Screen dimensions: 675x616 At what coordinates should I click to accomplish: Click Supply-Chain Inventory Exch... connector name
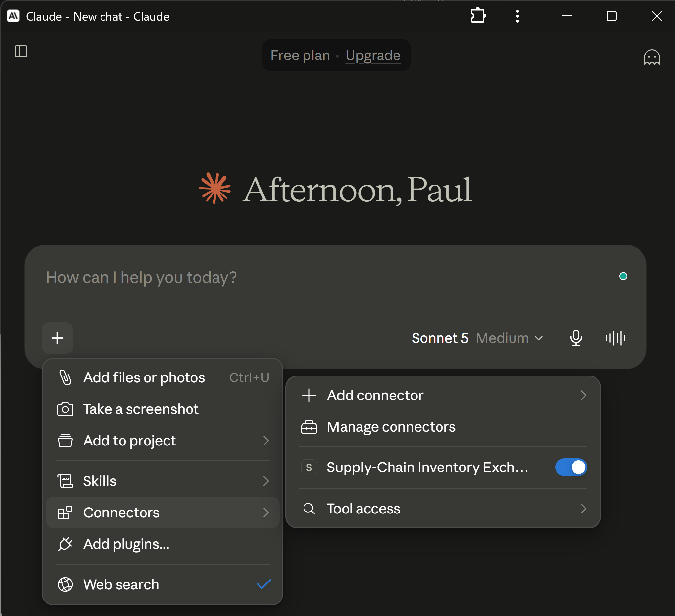click(x=427, y=467)
